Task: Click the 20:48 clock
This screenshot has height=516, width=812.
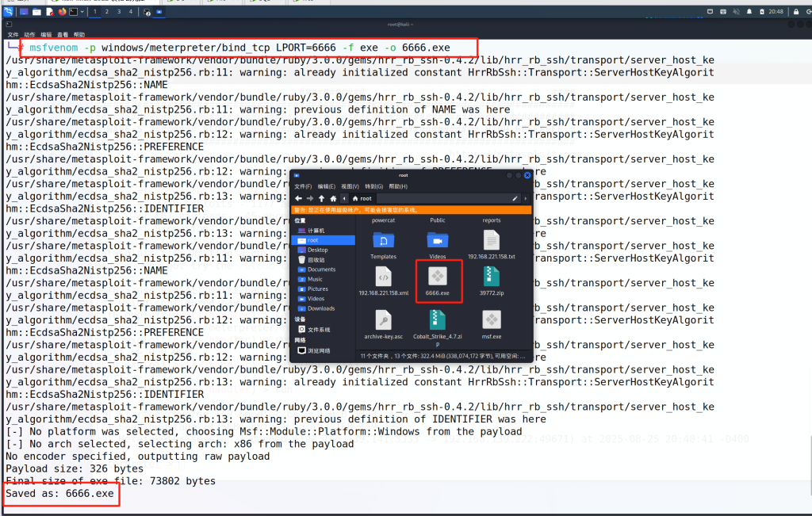Action: coord(776,11)
